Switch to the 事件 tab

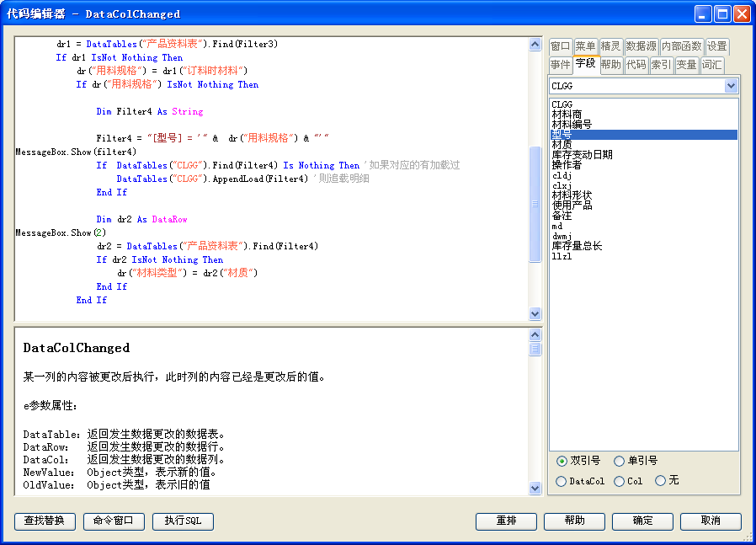[560, 65]
